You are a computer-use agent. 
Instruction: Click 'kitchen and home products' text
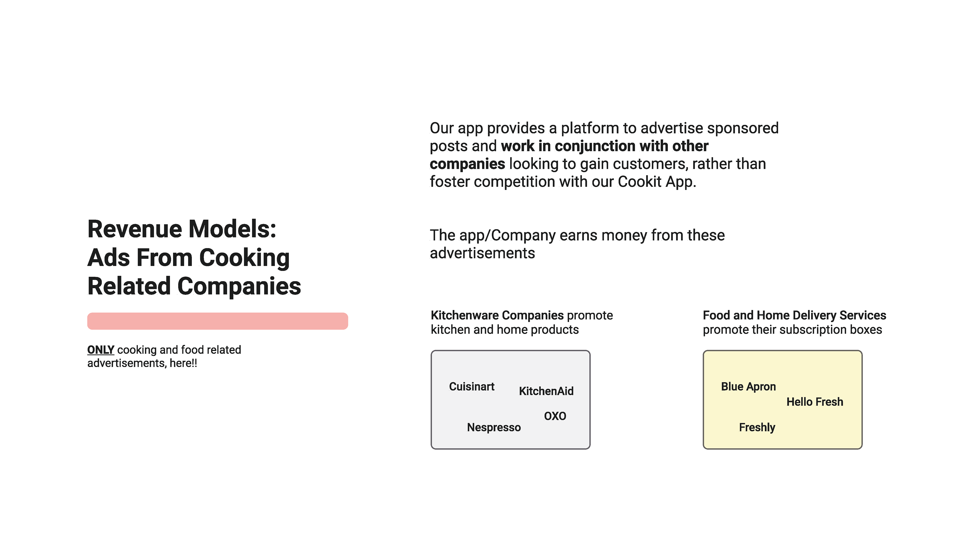[505, 330]
